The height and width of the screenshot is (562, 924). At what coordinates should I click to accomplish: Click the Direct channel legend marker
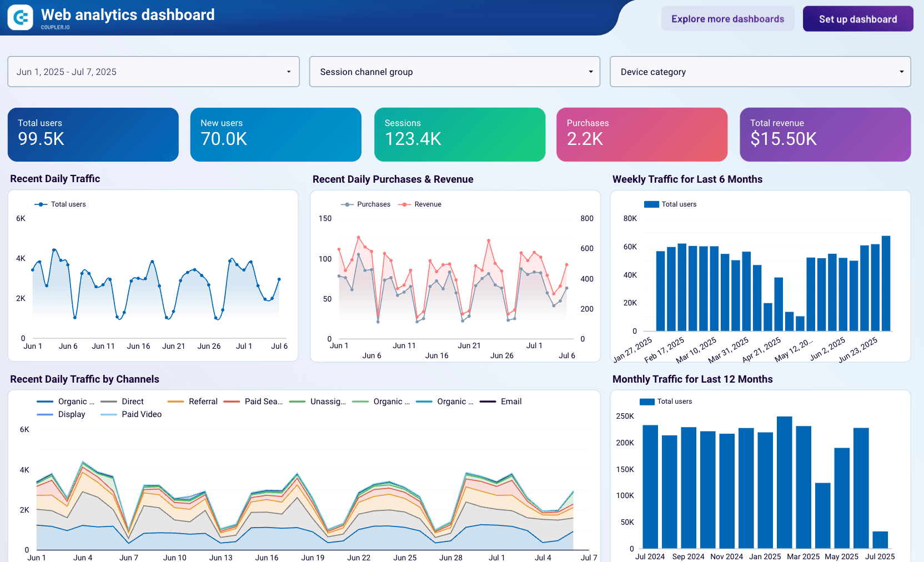coord(109,401)
